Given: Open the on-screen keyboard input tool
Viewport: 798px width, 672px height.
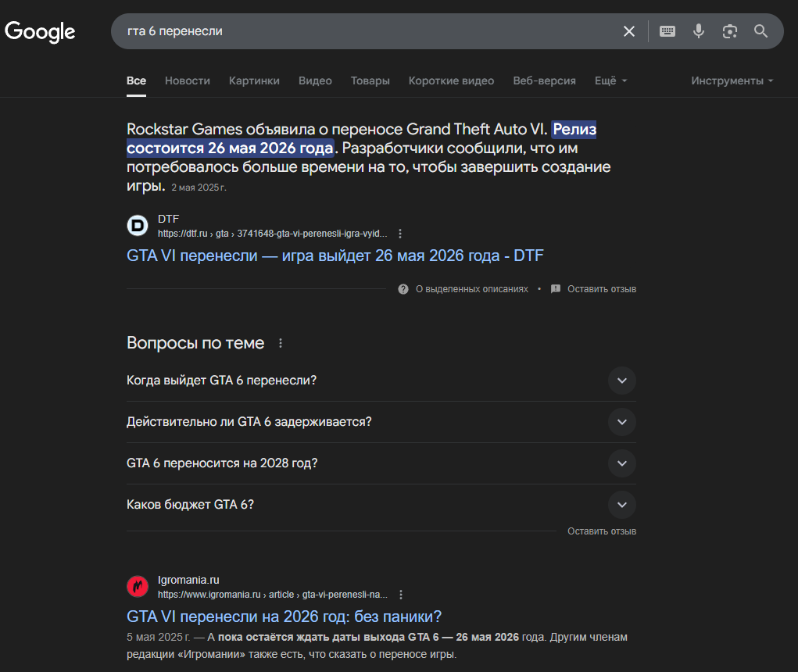Looking at the screenshot, I should click(667, 31).
